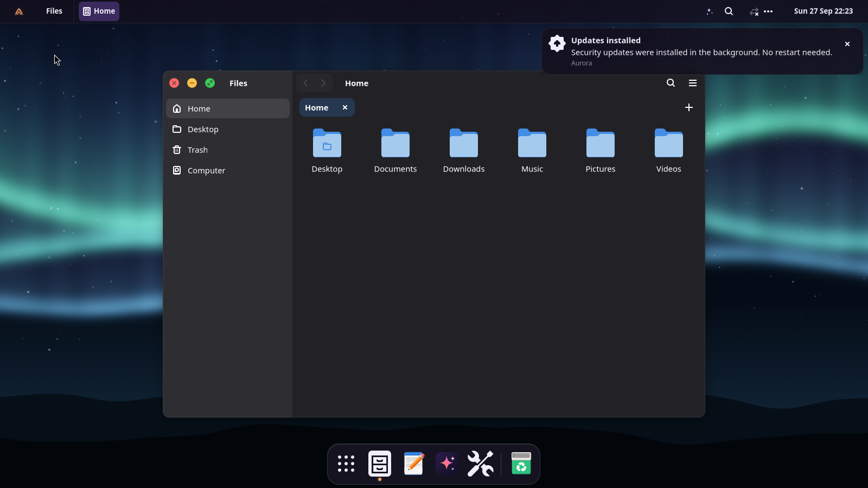Open search from the top bar

pos(729,11)
